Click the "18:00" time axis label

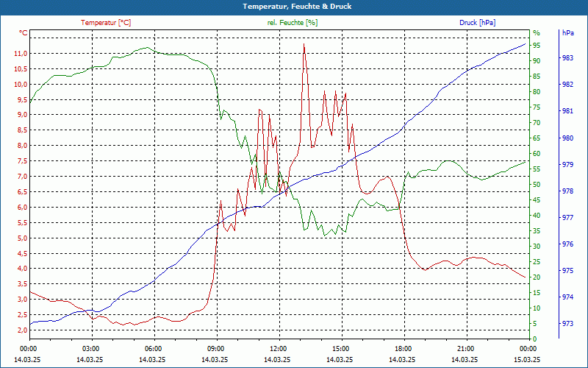click(403, 348)
